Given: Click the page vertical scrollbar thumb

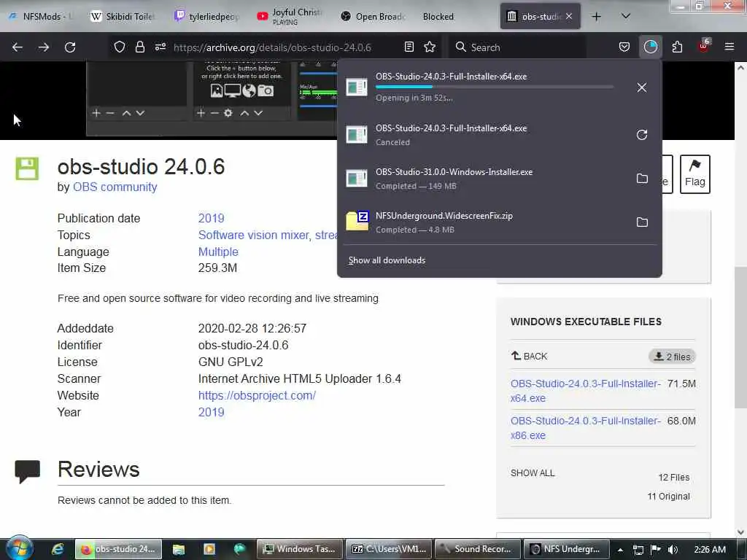Looking at the screenshot, I should (741, 337).
